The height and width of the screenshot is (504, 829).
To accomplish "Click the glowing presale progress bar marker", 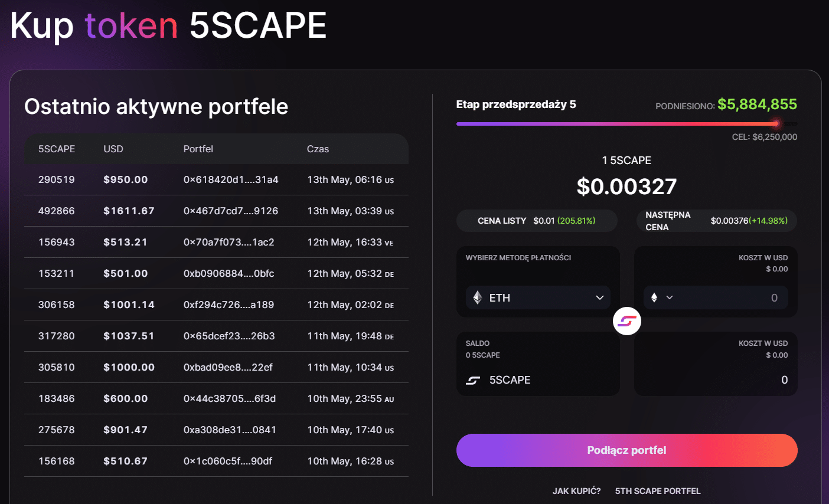I will 776,123.
